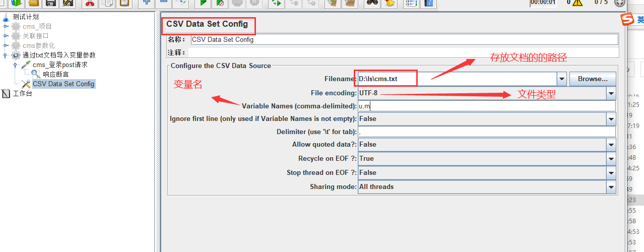Image resolution: width=644 pixels, height=252 pixels.
Task: Click the 名称 name input field
Action: [404, 39]
